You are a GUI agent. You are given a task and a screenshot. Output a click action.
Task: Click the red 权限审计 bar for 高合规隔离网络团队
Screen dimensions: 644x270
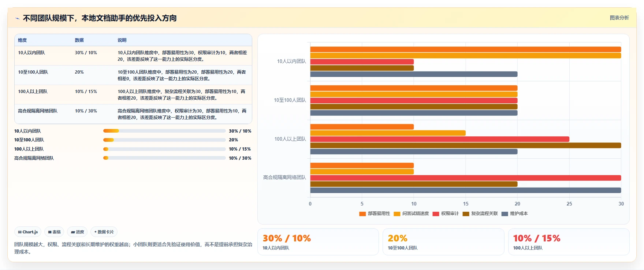tap(465, 178)
